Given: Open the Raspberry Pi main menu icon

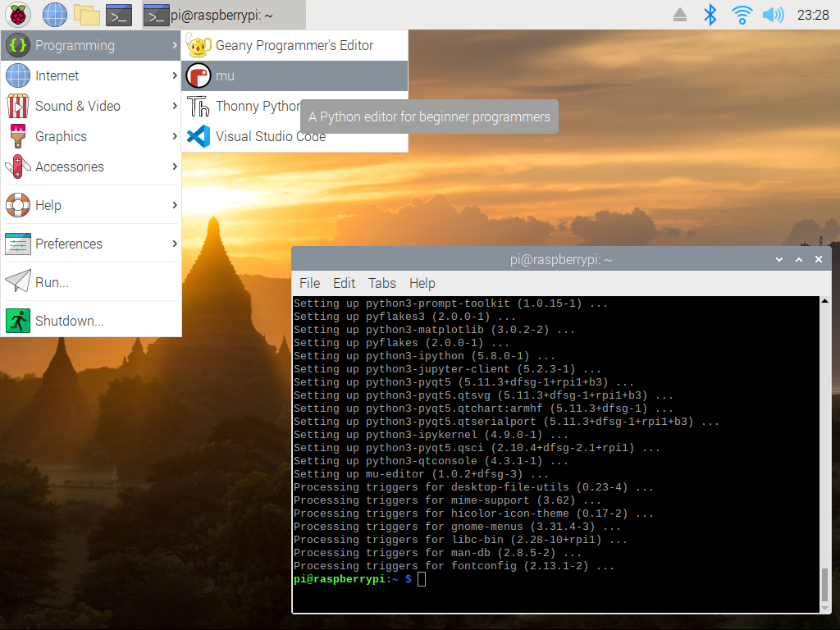Looking at the screenshot, I should click(x=18, y=15).
